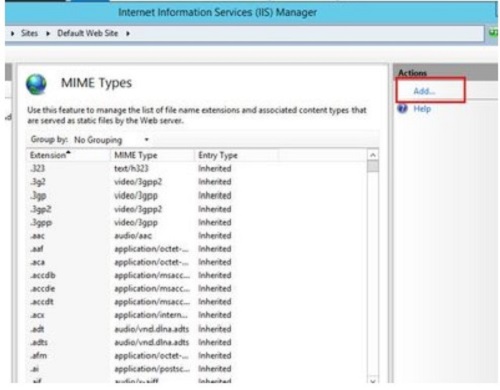500x390 pixels.
Task: Select the .3gp extension row
Action: pos(197,195)
